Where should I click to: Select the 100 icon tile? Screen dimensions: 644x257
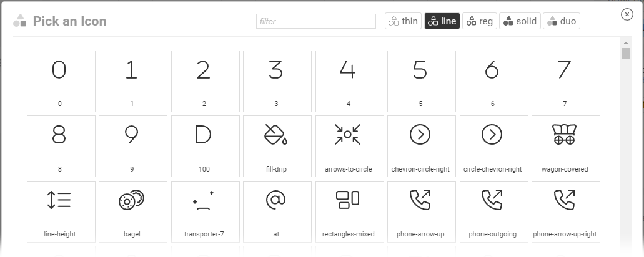click(x=206, y=147)
